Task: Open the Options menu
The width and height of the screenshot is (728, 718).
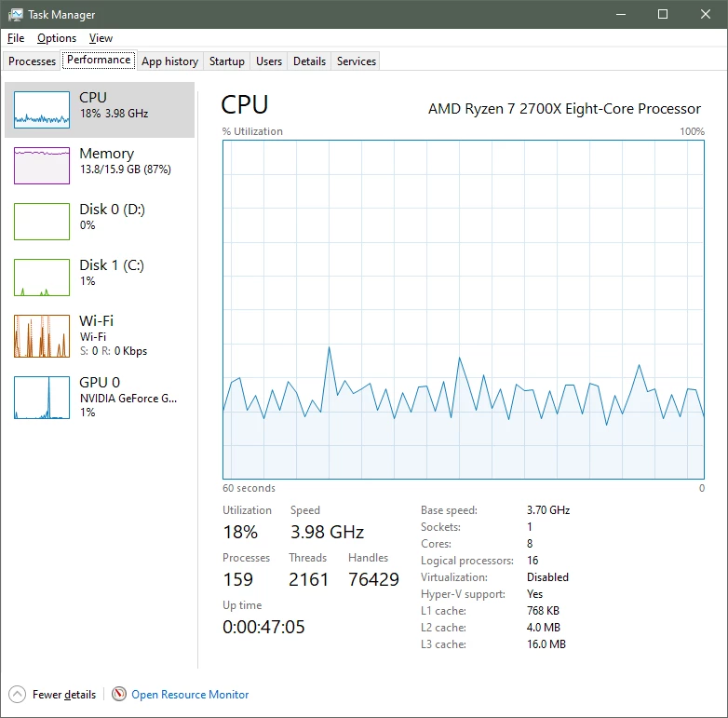Action: (57, 38)
